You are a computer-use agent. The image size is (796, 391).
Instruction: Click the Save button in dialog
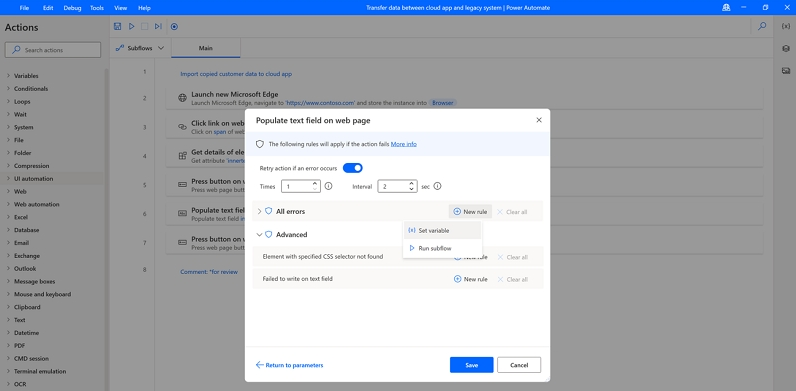point(472,365)
